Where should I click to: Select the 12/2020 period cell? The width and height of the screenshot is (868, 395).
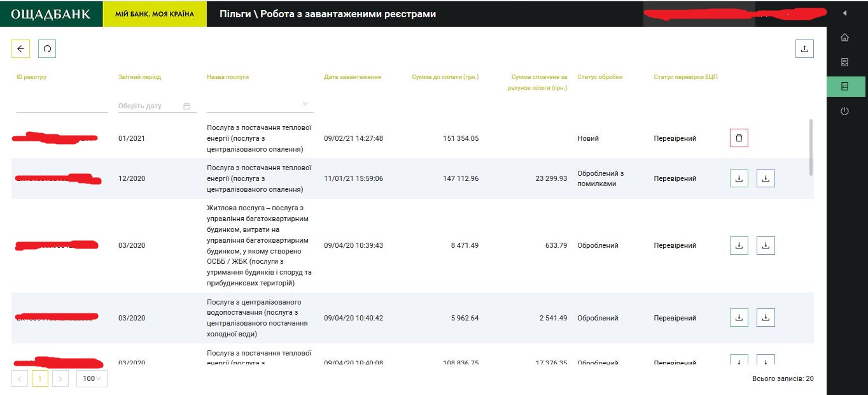132,179
